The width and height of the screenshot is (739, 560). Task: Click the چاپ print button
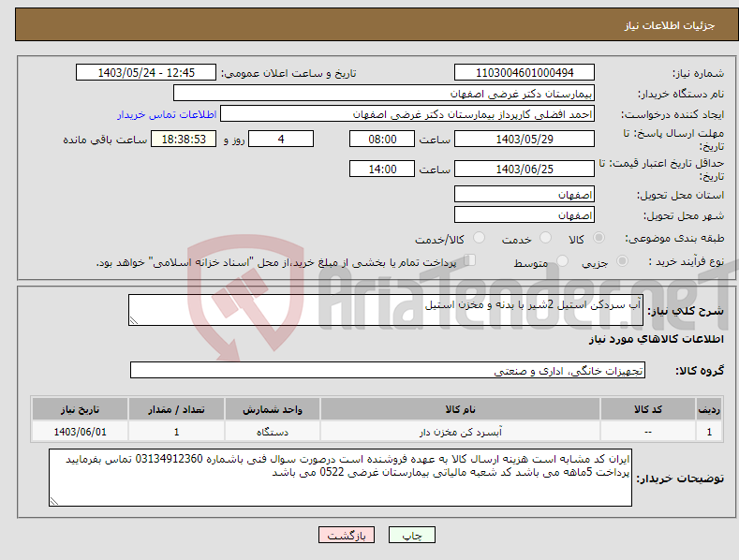click(412, 535)
